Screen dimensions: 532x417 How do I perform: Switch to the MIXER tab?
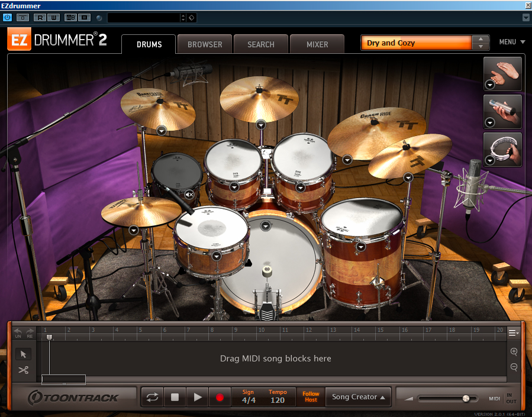coord(317,44)
